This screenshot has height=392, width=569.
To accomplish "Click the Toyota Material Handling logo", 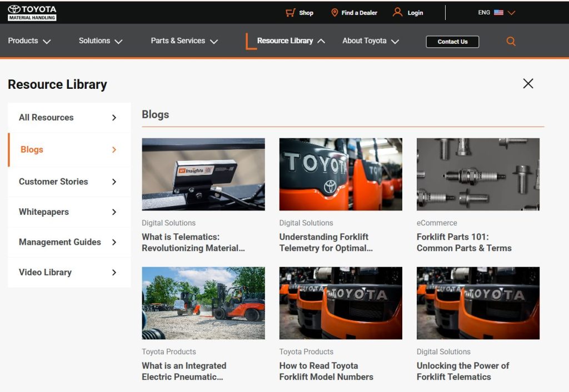I will [x=32, y=13].
